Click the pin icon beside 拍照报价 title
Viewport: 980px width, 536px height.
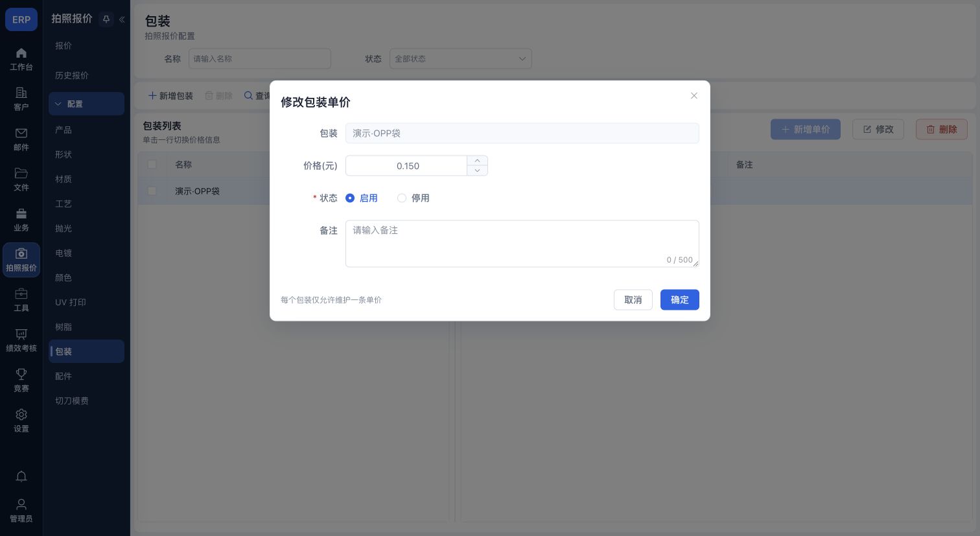[x=106, y=19]
